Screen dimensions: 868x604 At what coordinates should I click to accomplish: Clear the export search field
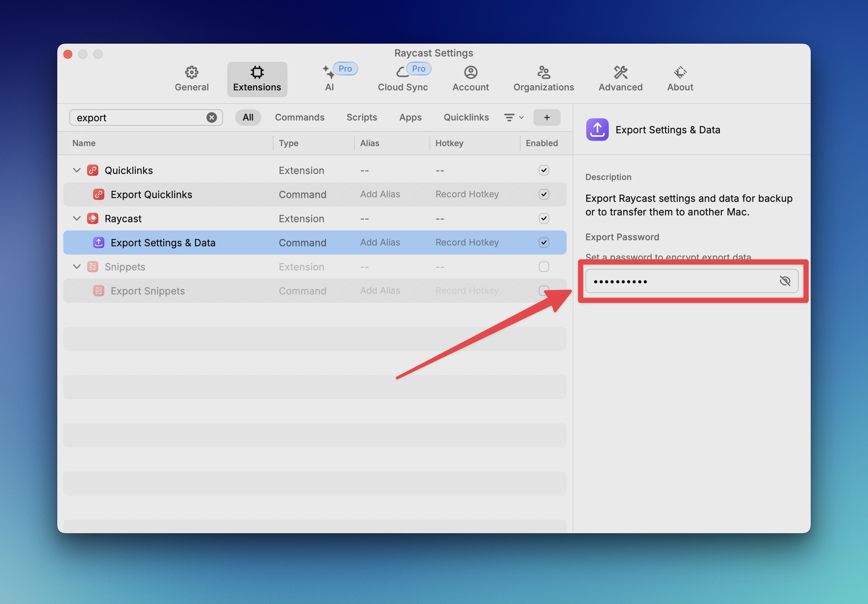click(x=212, y=117)
